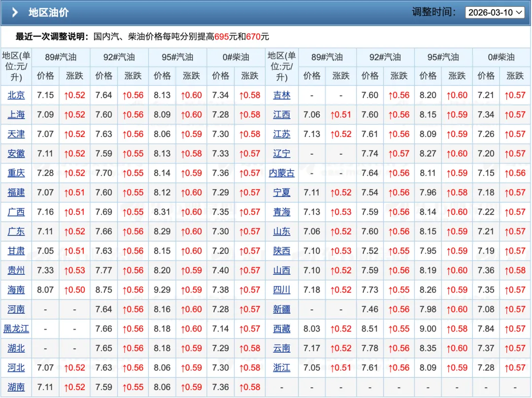Open the 宁夏 region link

pos(282,193)
